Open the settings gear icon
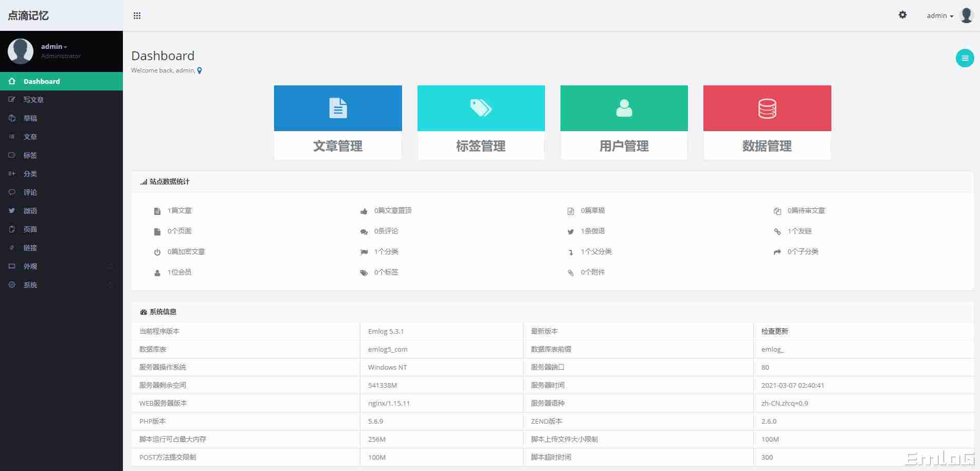Image resolution: width=980 pixels, height=471 pixels. [x=902, y=15]
